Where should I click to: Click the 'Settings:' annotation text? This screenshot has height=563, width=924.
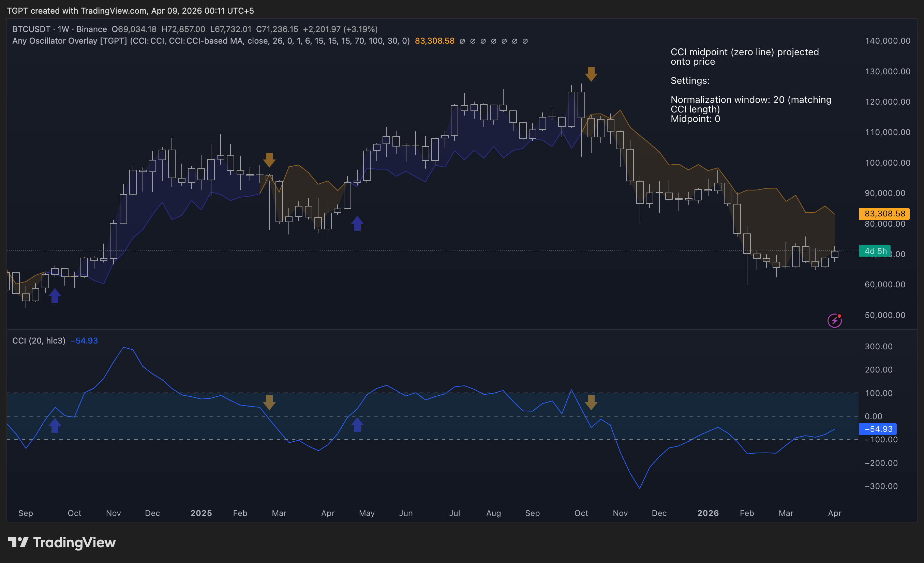coord(690,80)
